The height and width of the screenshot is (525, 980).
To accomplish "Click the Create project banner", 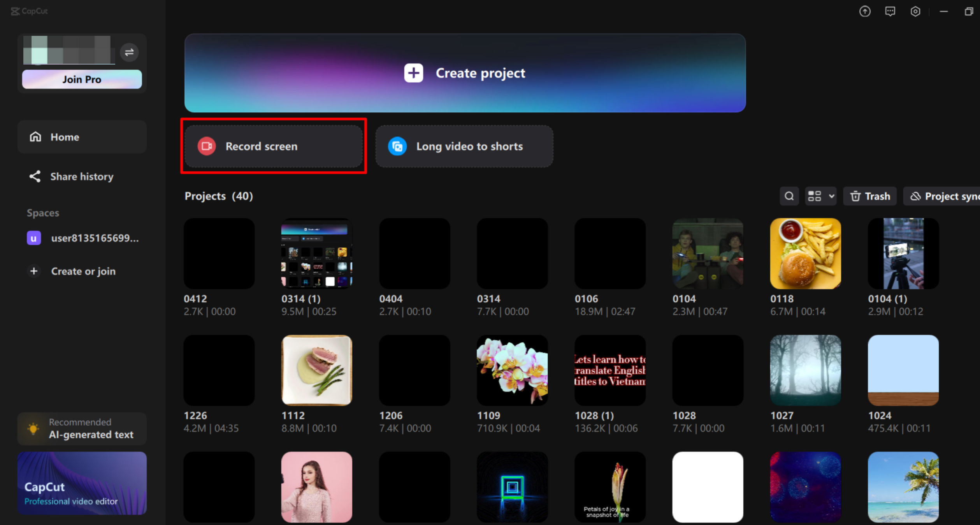I will pos(464,73).
